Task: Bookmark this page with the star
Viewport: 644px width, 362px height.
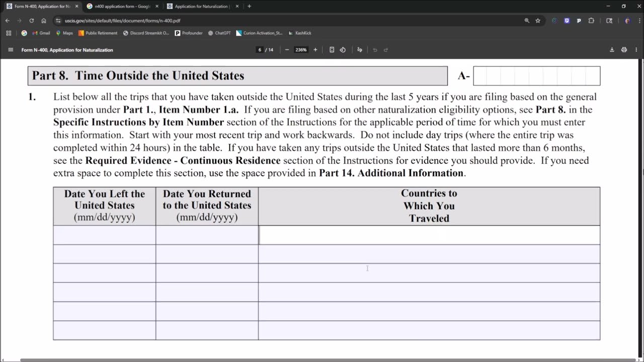Action: pyautogui.click(x=538, y=21)
